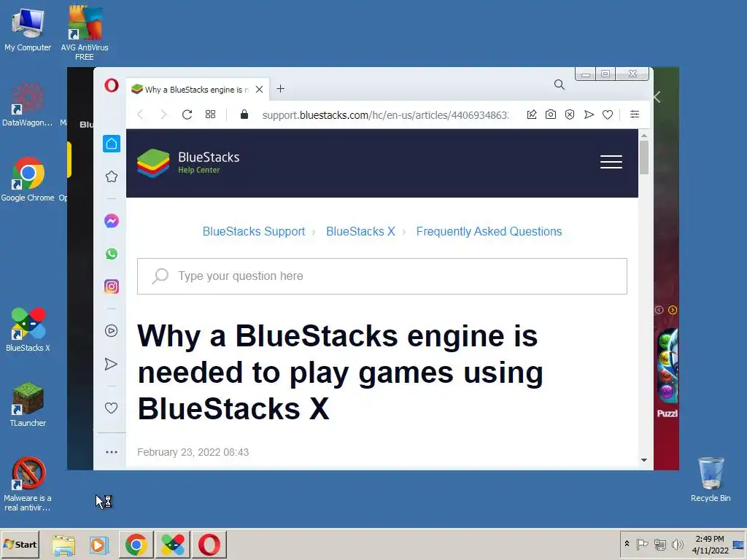Viewport: 747px width, 560px height.
Task: Open the hamburger menu on Help Center
Action: 611,162
